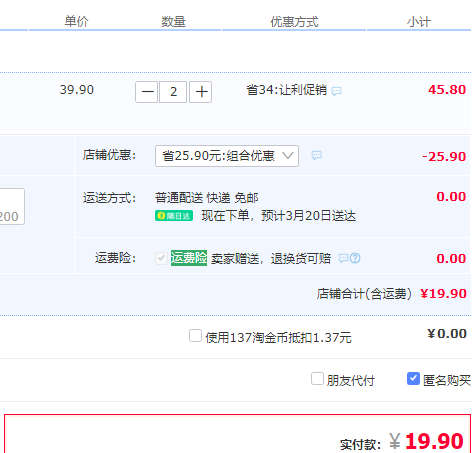This screenshot has width=474, height=453.
Task: Click the 数量 column header
Action: (173, 22)
